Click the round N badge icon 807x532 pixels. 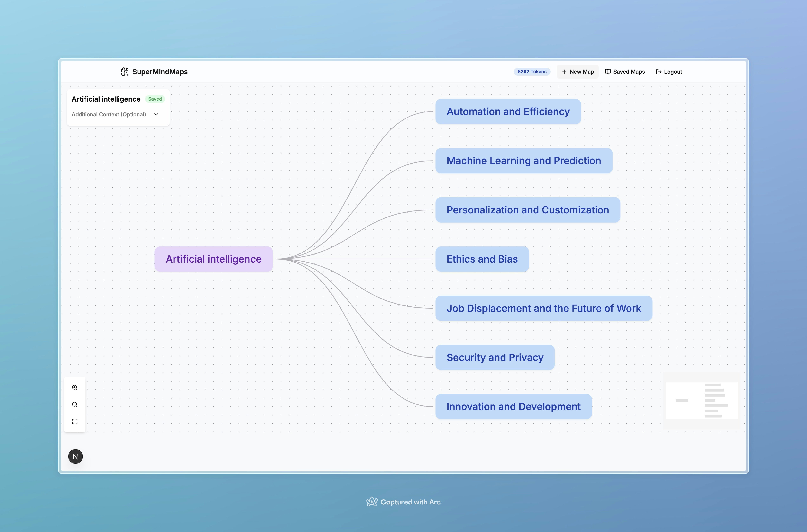[75, 456]
